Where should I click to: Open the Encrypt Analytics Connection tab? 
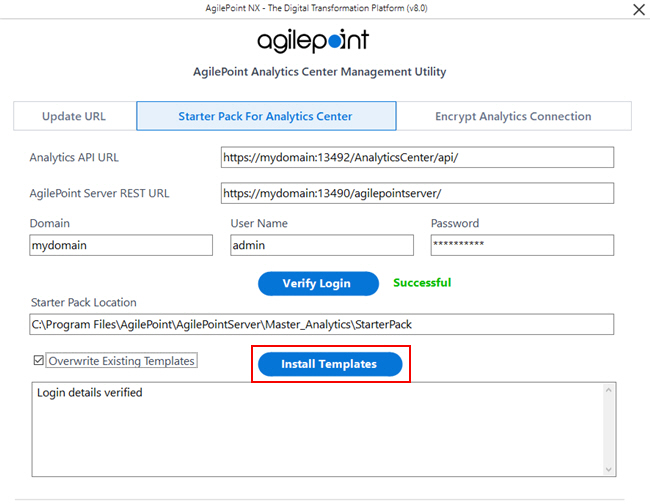tap(513, 116)
